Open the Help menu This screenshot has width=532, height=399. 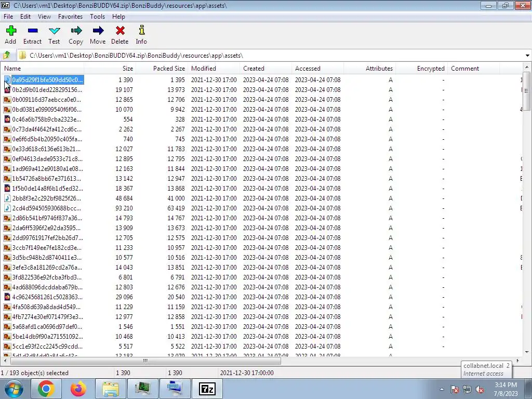118,16
